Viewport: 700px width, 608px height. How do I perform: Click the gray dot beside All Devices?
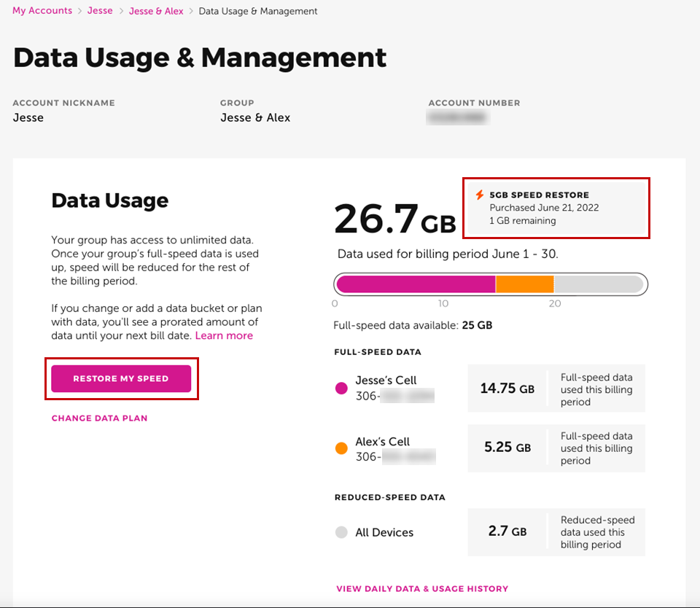[341, 532]
